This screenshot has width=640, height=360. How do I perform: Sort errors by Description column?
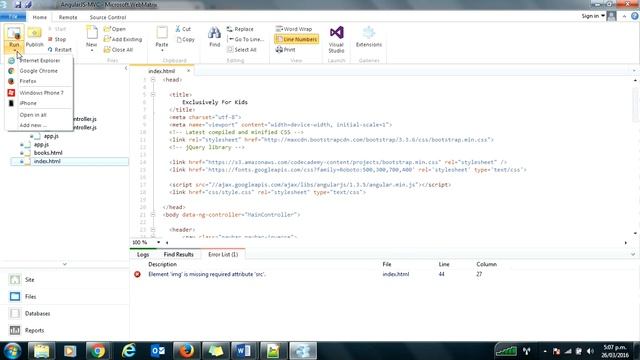click(x=162, y=264)
